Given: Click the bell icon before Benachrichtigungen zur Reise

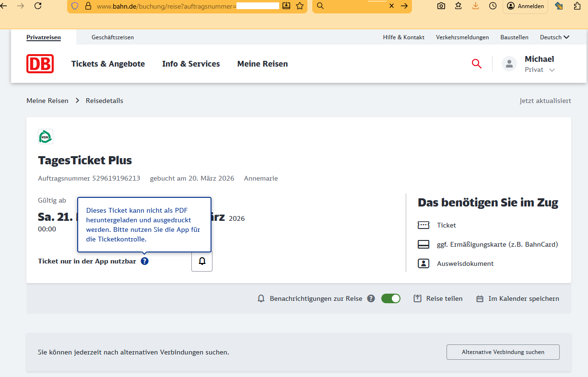Looking at the screenshot, I should click(261, 298).
